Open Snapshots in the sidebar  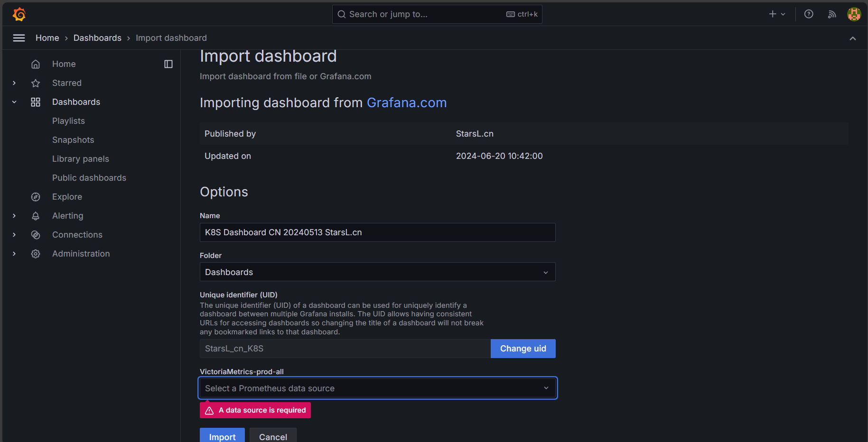point(73,140)
